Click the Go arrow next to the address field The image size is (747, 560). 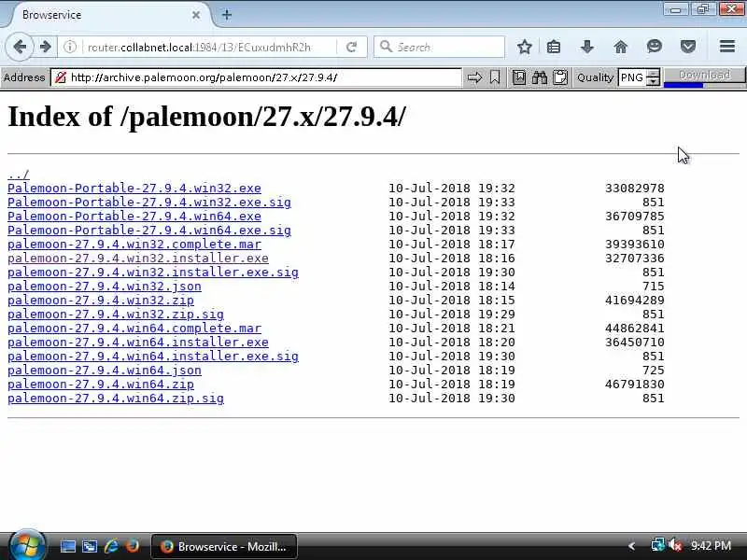point(474,77)
